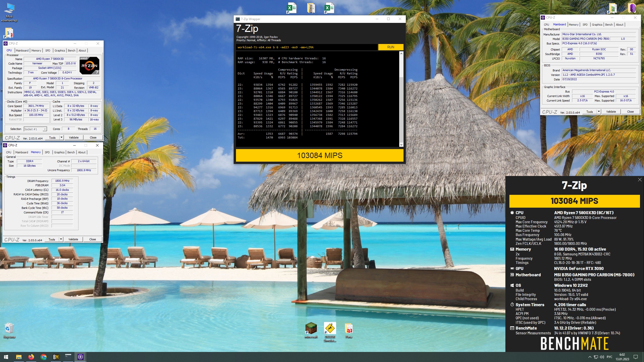The width and height of the screenshot is (644, 362).
Task: Click CAS# Latency value 16.0 clocks
Action: click(x=62, y=190)
